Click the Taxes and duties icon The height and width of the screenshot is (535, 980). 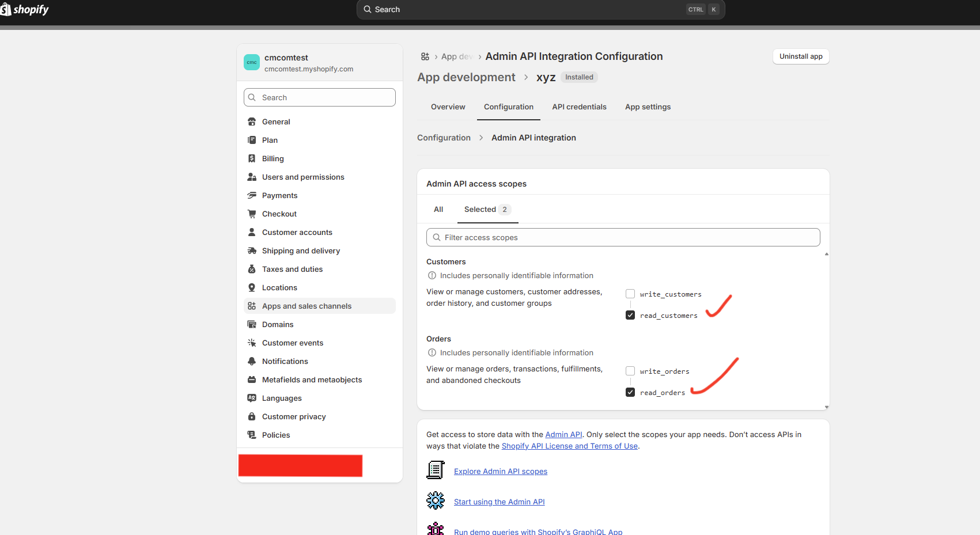point(252,269)
